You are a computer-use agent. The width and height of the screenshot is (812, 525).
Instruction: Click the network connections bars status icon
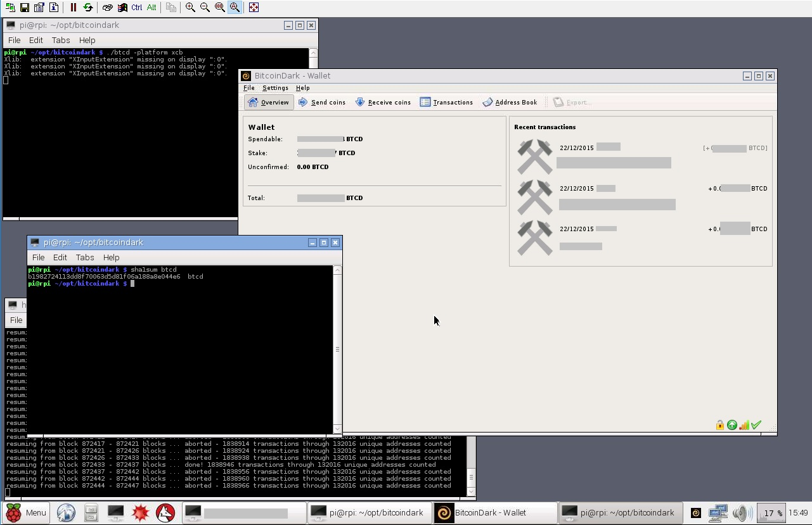click(x=744, y=425)
